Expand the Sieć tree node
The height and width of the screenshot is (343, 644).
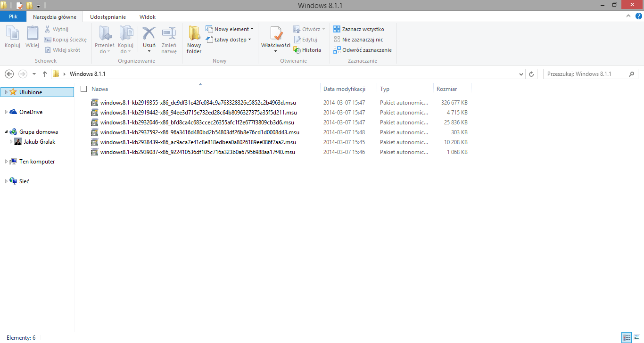[x=6, y=181]
